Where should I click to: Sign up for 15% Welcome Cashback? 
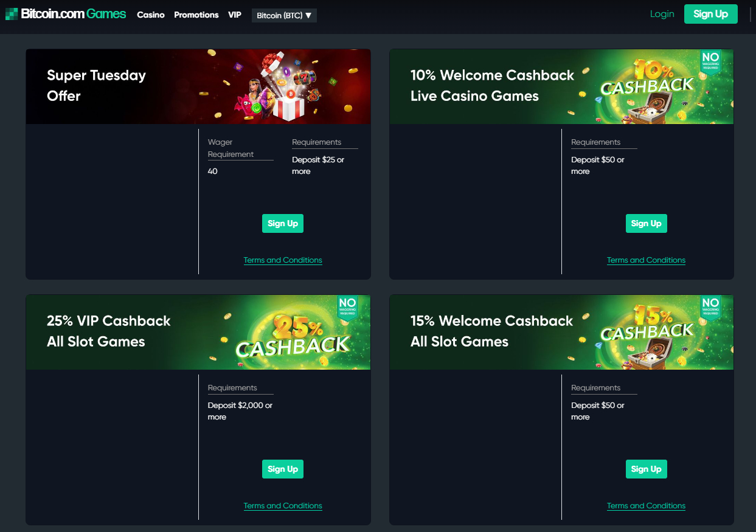[x=646, y=469]
